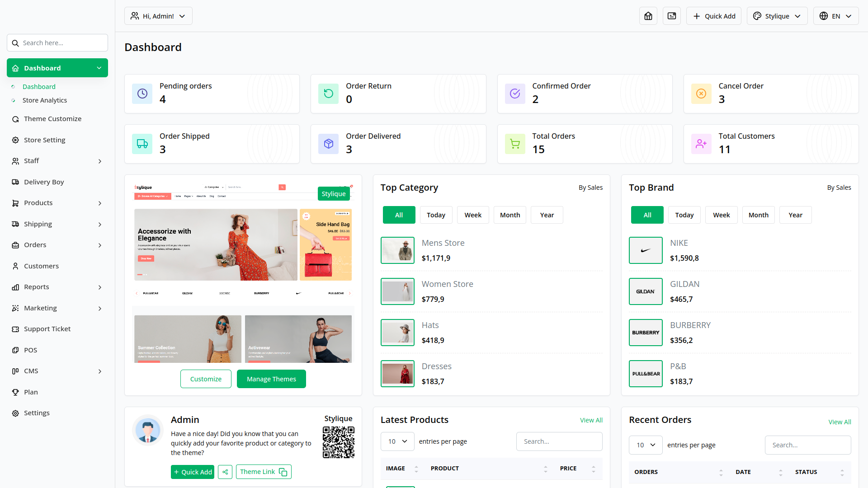Click the Total Orders cart icon
Screen dimensions: 868x488
coord(515,144)
